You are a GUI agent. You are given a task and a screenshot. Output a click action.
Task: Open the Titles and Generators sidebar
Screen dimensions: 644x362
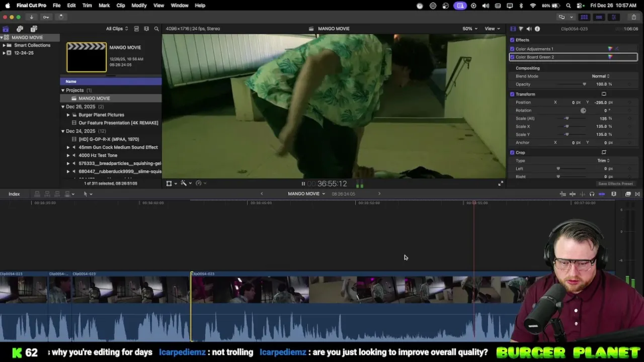coord(34,29)
